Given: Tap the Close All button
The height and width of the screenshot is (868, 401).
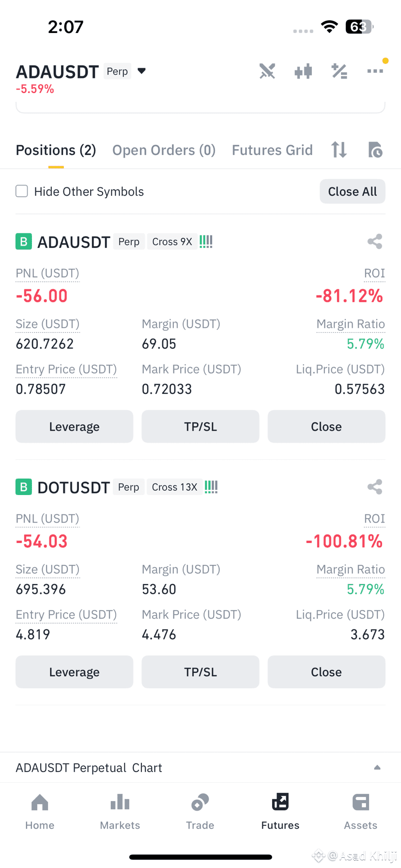Looking at the screenshot, I should coord(353,191).
